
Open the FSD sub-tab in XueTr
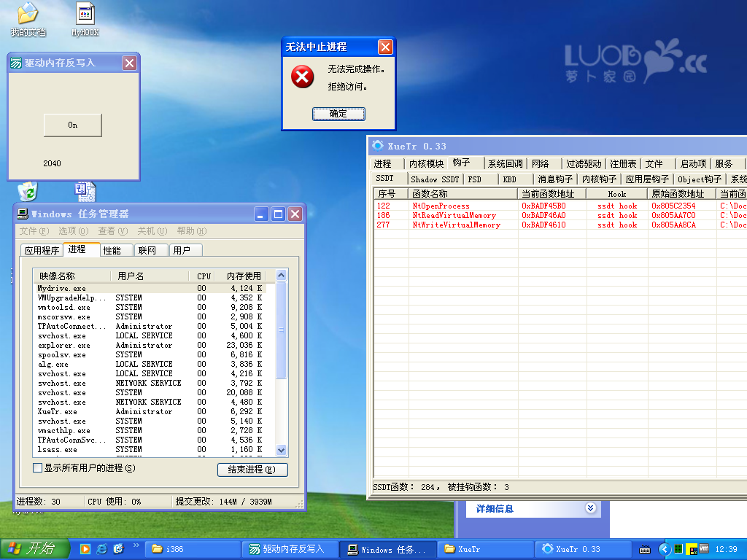[481, 179]
